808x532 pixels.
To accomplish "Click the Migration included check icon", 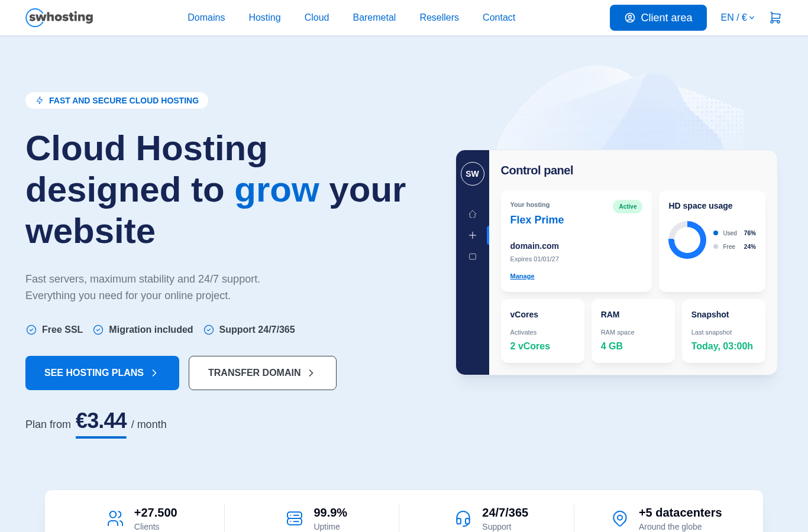I will 98,330.
